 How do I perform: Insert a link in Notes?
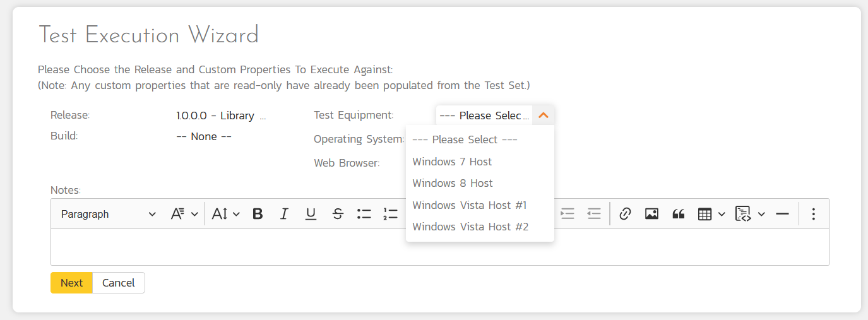[625, 214]
